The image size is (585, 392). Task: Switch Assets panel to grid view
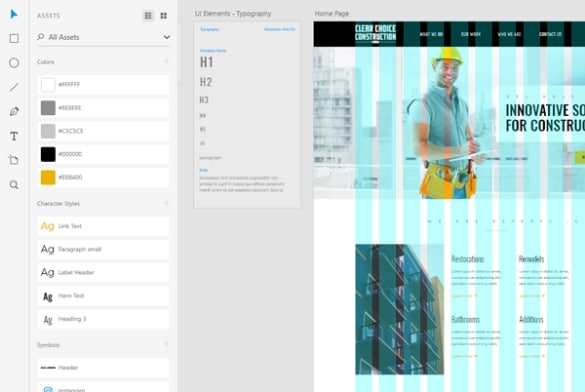pyautogui.click(x=164, y=16)
